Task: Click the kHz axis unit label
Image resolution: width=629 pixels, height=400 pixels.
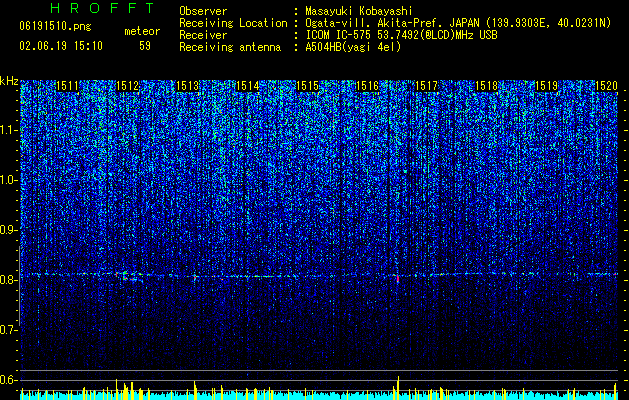Action: coord(9,81)
